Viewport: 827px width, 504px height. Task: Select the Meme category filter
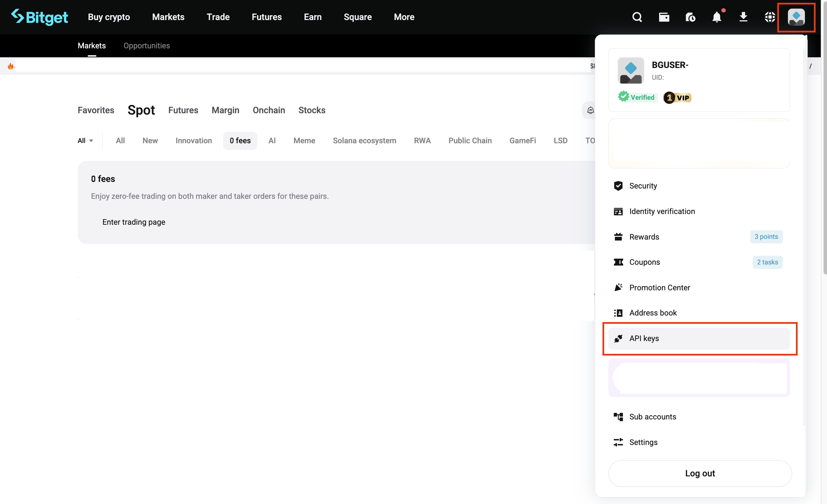[x=304, y=140]
